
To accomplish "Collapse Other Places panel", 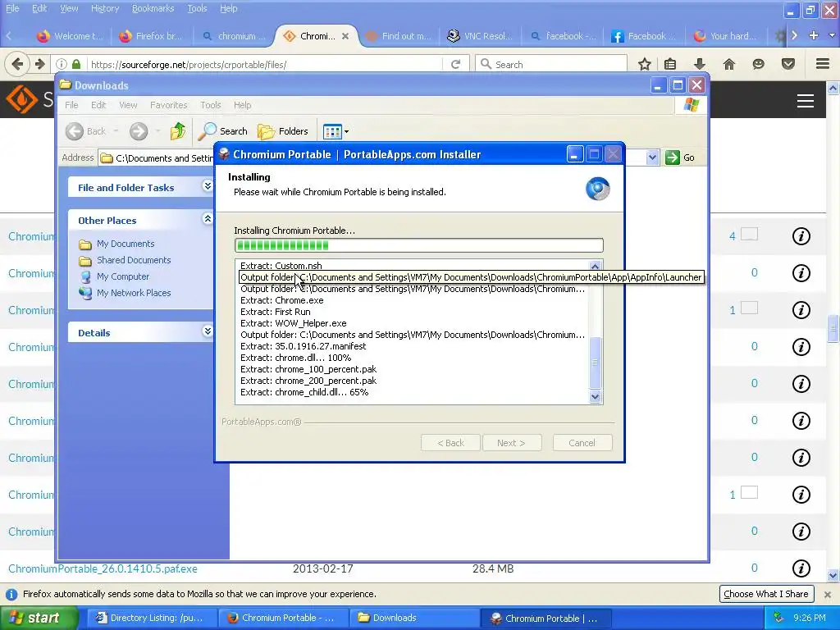I will 208,218.
